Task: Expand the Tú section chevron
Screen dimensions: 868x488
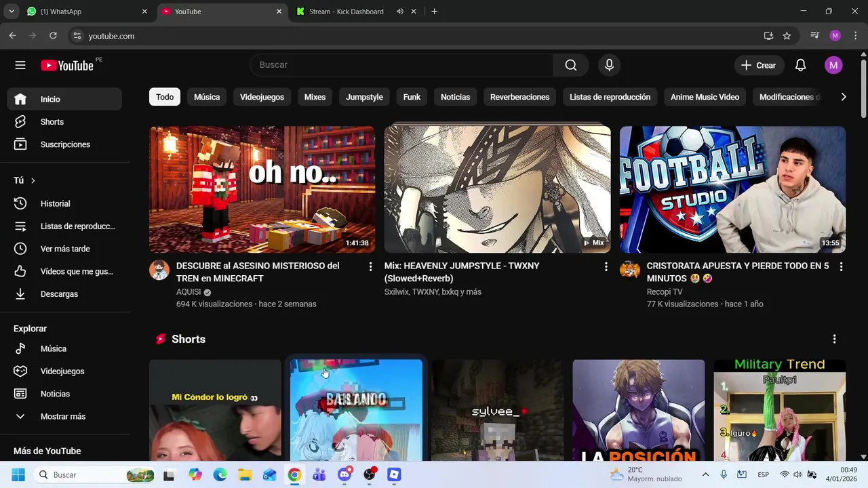Action: [x=33, y=180]
